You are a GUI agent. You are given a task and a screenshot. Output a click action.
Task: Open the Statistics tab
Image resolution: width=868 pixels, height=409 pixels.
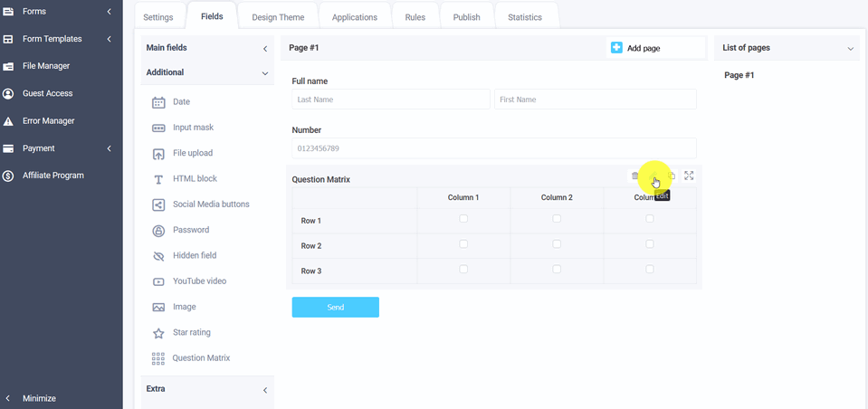click(x=525, y=17)
